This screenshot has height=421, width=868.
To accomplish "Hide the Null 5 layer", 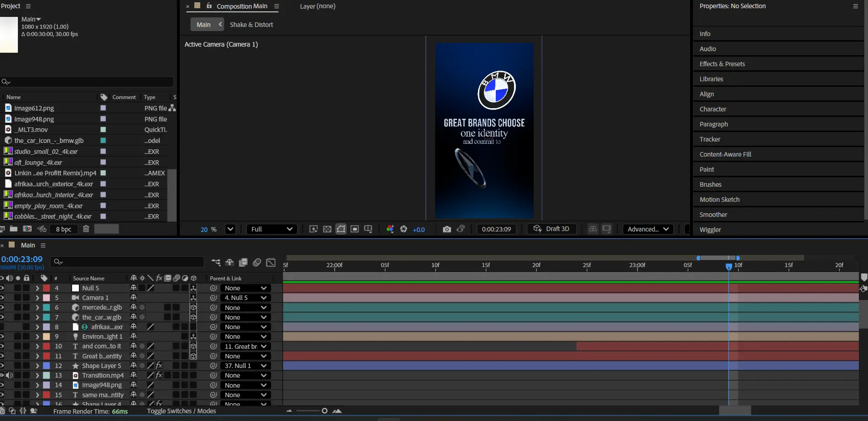I will coord(2,288).
